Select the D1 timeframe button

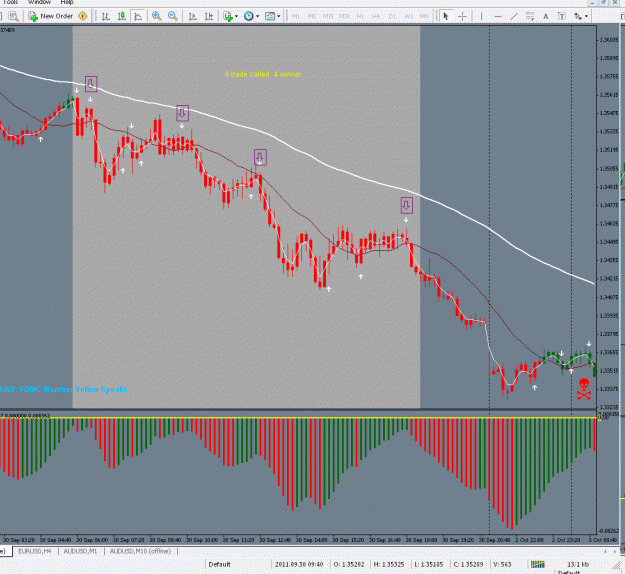coord(392,16)
